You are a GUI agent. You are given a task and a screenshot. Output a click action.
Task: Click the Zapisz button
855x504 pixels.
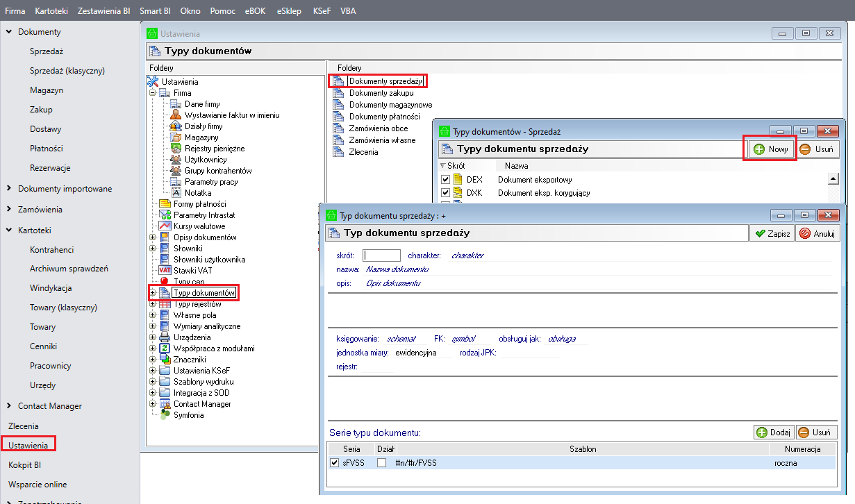(x=772, y=234)
